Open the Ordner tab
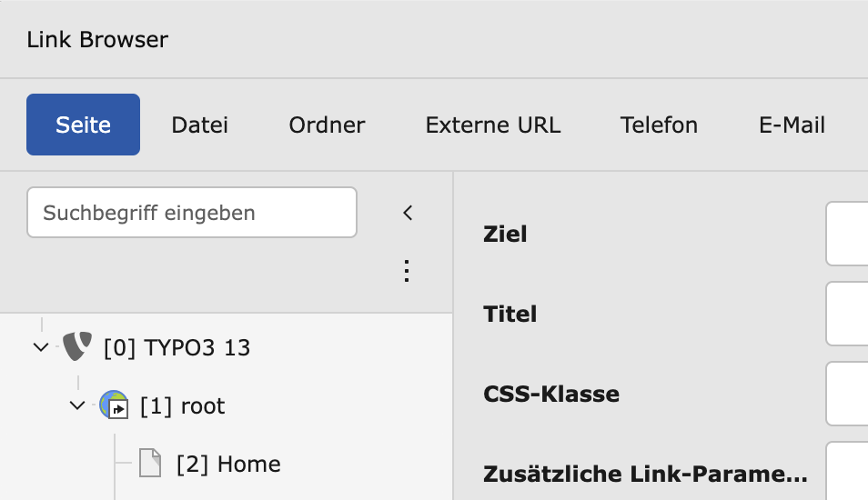868x500 pixels. click(x=327, y=125)
